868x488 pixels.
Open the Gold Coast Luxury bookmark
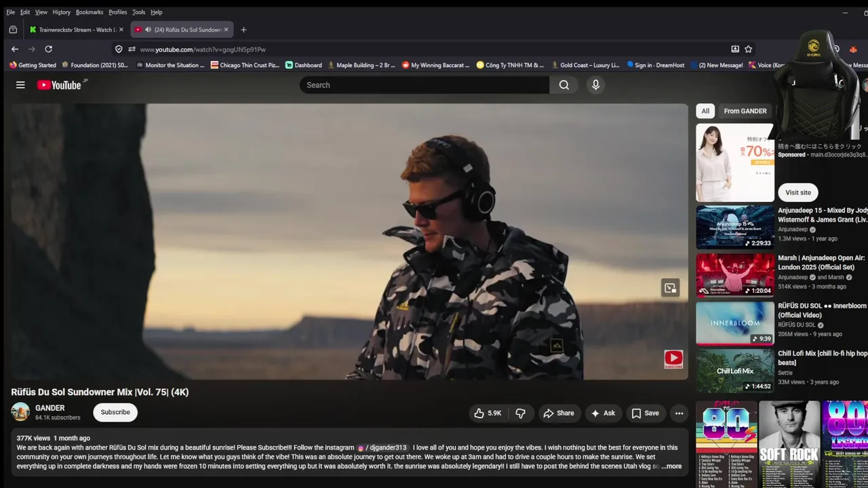[585, 65]
